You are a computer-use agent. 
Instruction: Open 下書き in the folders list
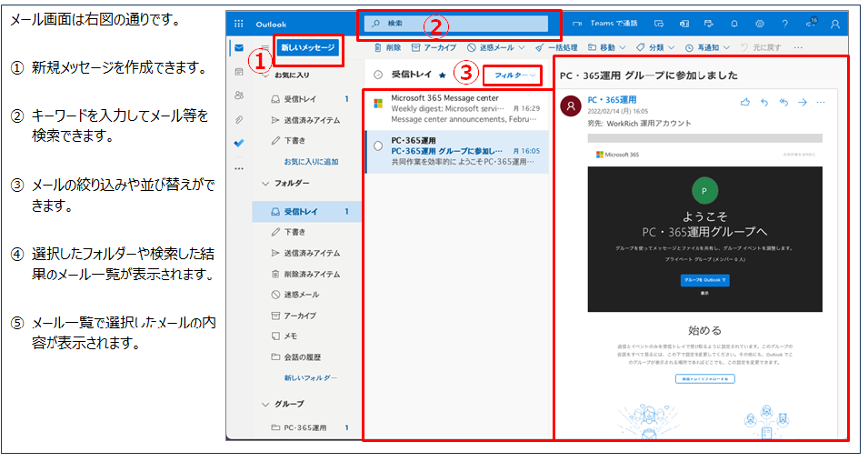306,232
